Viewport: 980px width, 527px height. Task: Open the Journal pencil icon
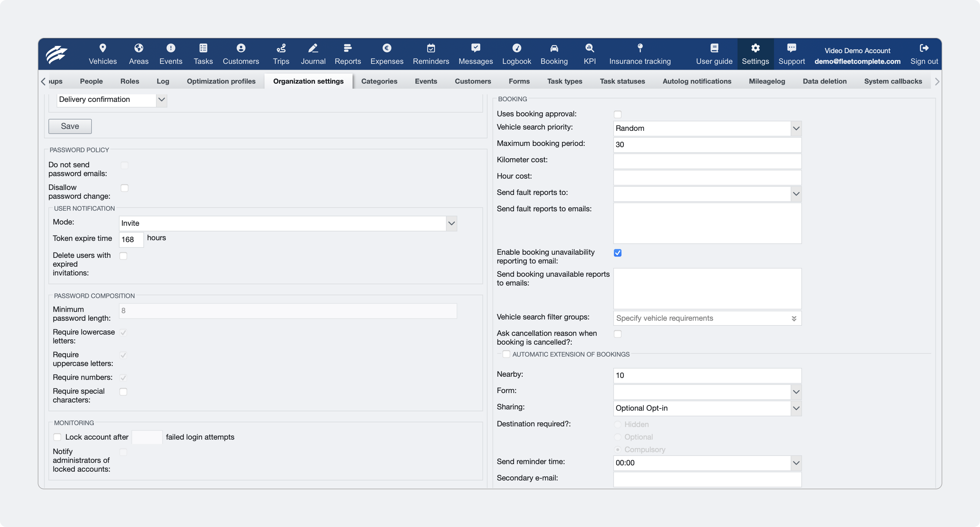[x=313, y=48]
